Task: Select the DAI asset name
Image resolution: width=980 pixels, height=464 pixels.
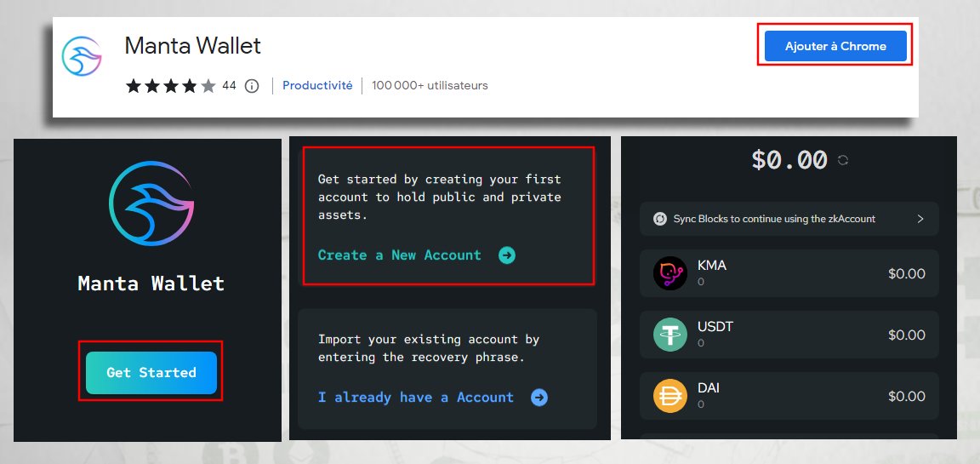Action: [x=709, y=388]
